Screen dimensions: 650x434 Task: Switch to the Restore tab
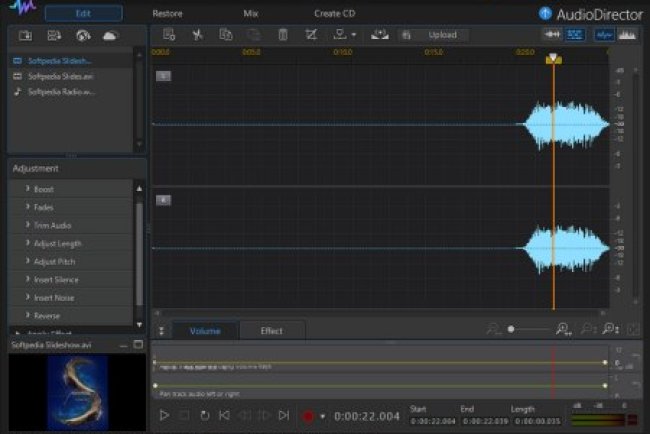coord(167,14)
